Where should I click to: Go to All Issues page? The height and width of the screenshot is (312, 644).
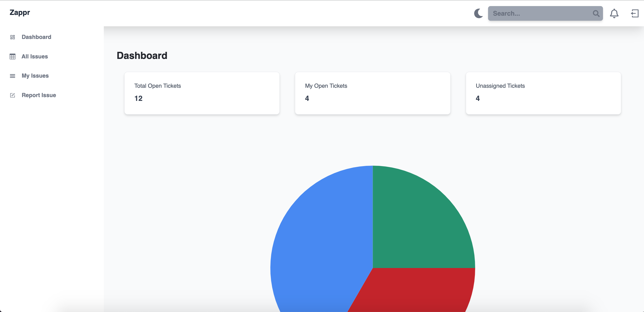click(35, 57)
